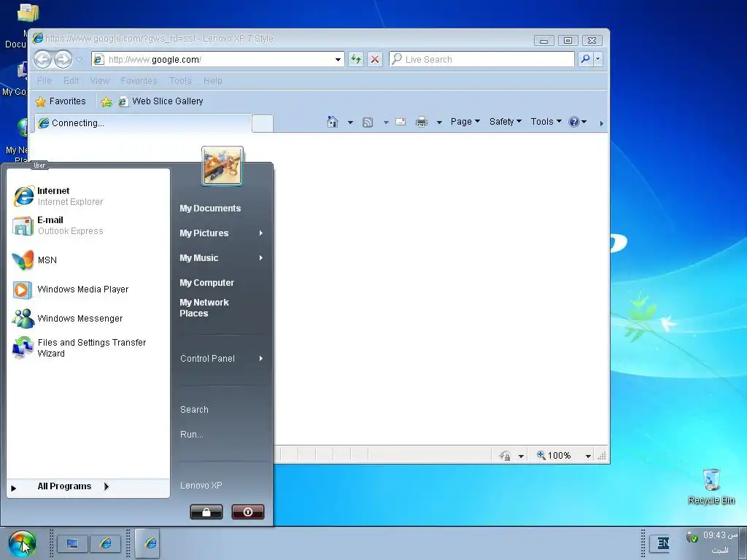Expand the zoom level dropdown arrow
This screenshot has width=747, height=560.
(588, 456)
